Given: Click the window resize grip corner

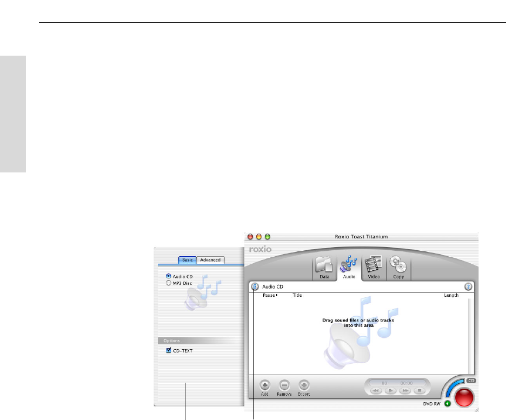Looking at the screenshot, I should (476, 410).
